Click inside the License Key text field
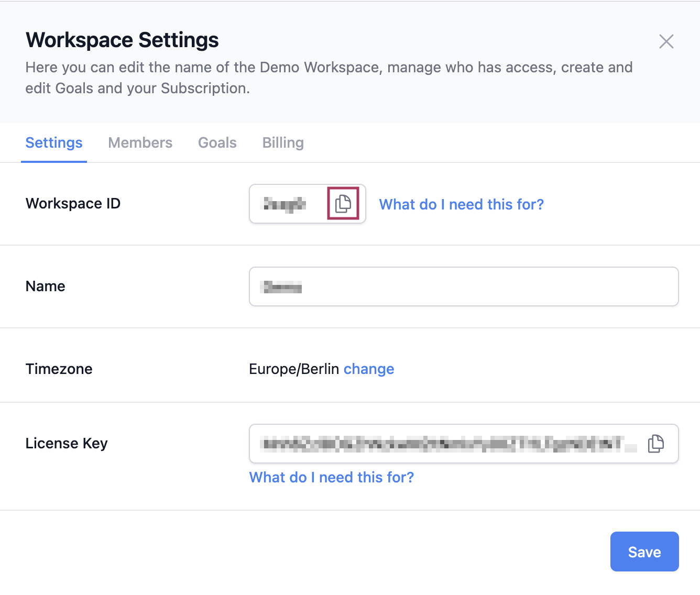 point(445,444)
